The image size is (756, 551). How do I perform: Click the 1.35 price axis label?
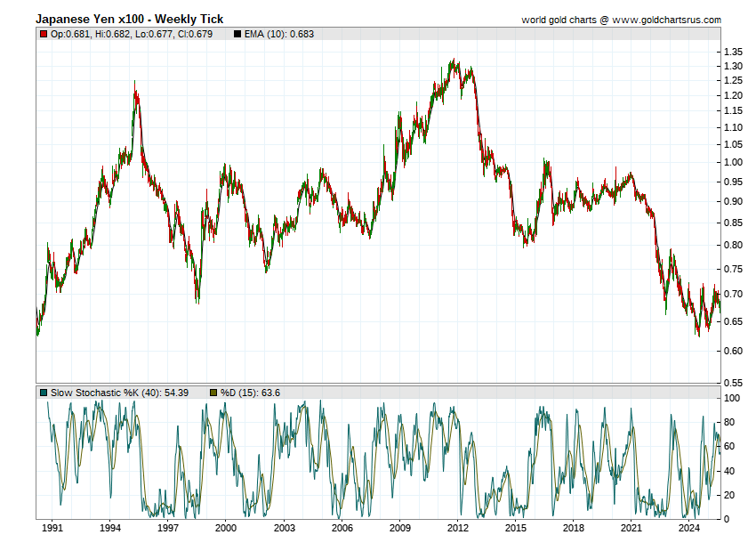click(733, 53)
